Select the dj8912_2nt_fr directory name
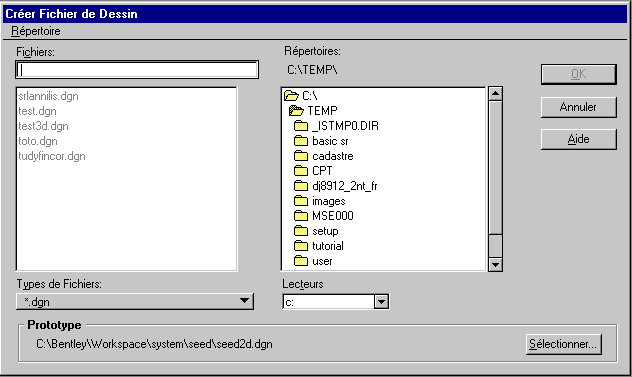 345,186
